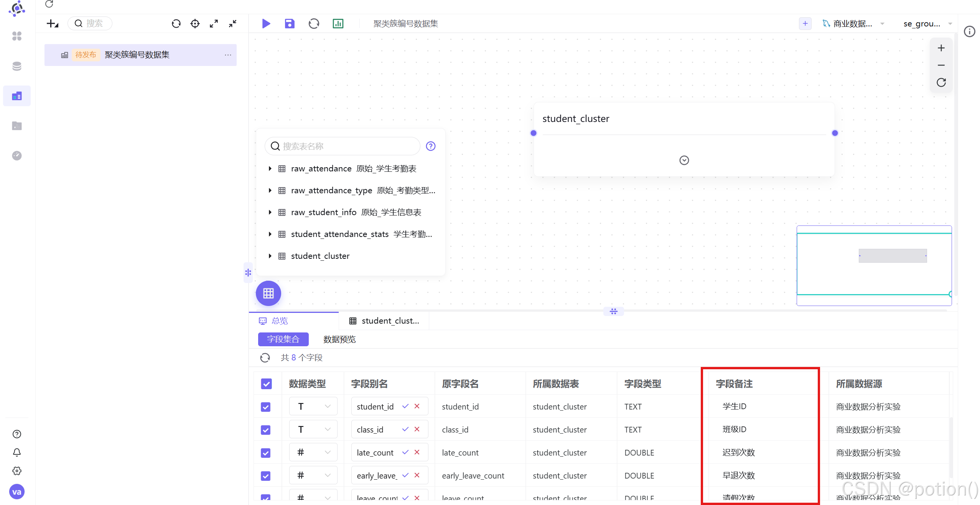This screenshot has height=505, width=980.
Task: Select the dataset icon in sidebar
Action: coord(17,96)
